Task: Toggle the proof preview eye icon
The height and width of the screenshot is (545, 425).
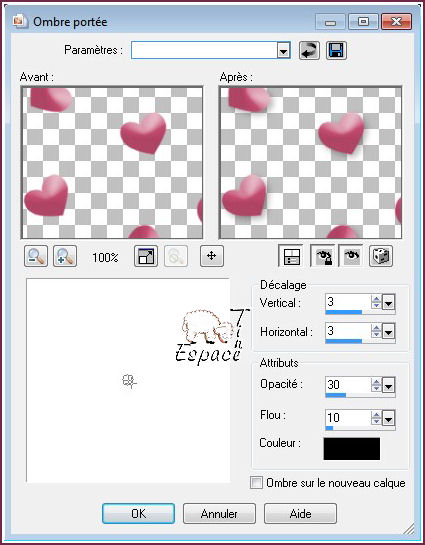Action: [x=351, y=256]
